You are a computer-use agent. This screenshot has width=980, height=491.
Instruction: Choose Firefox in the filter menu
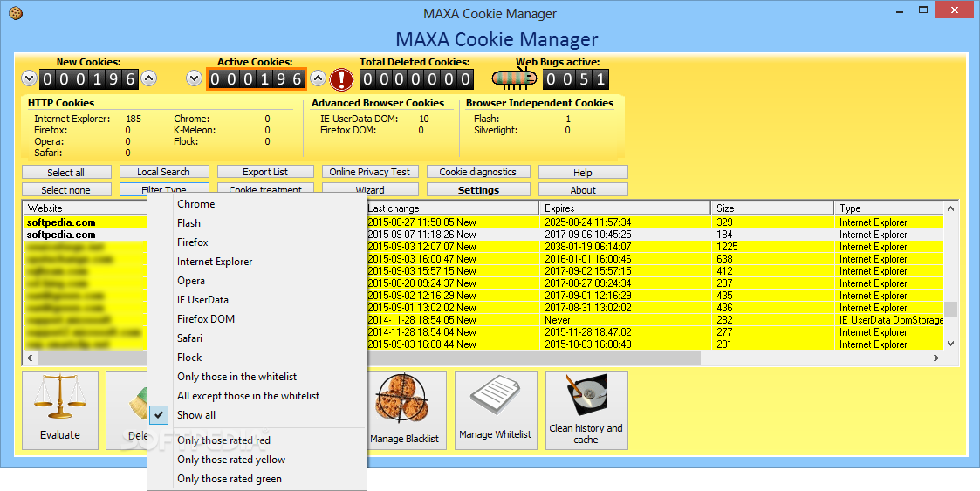pyautogui.click(x=257, y=242)
